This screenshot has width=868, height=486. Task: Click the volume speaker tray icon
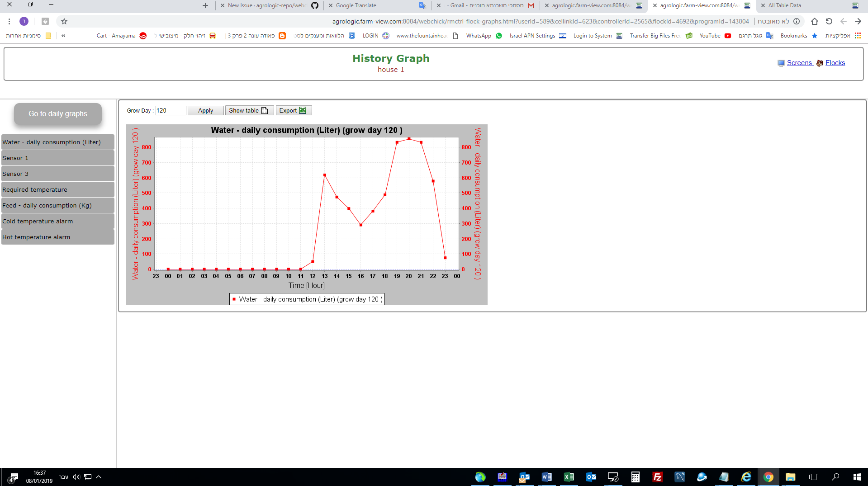click(x=76, y=477)
